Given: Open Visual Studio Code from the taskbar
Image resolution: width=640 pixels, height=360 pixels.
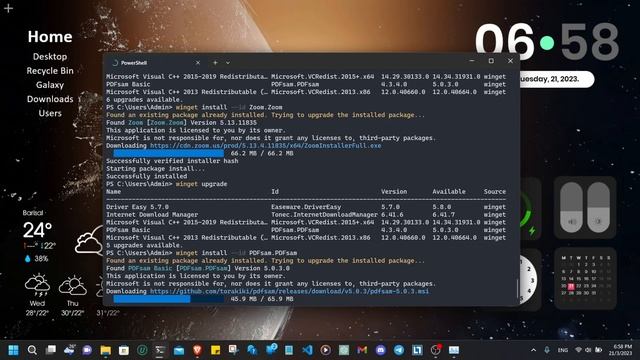Looking at the screenshot, I should pyautogui.click(x=307, y=350).
